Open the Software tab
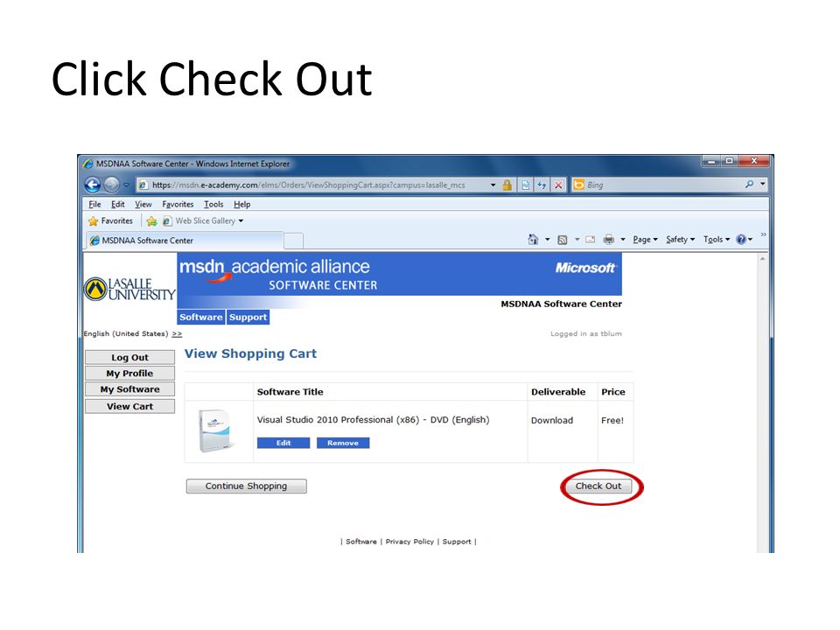The image size is (840, 630). tap(201, 317)
